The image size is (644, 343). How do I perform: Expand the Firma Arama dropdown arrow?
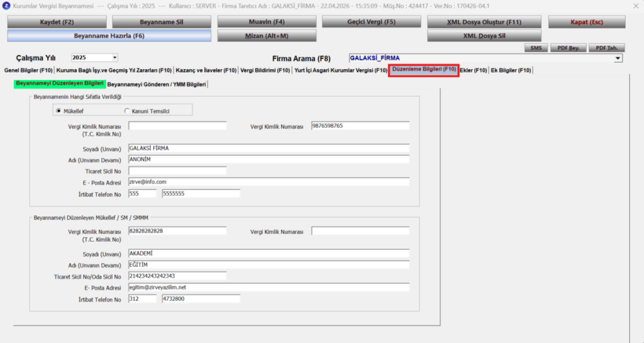click(x=618, y=58)
